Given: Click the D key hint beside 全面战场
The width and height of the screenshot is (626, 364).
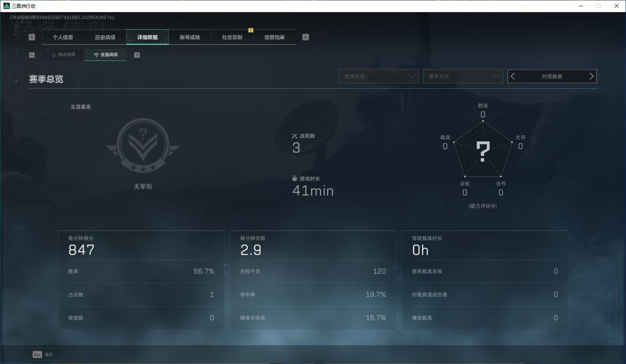Looking at the screenshot, I should [137, 55].
